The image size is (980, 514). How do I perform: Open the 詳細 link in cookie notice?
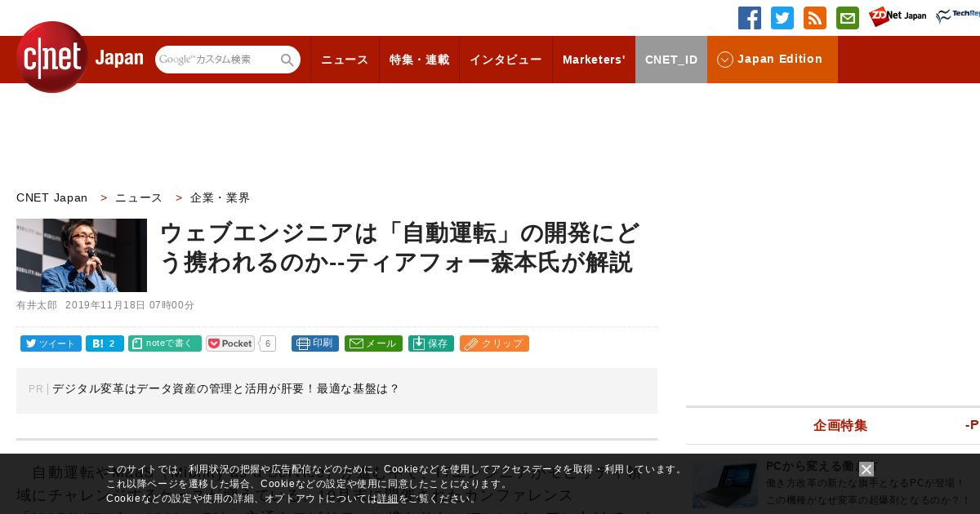pyautogui.click(x=388, y=498)
